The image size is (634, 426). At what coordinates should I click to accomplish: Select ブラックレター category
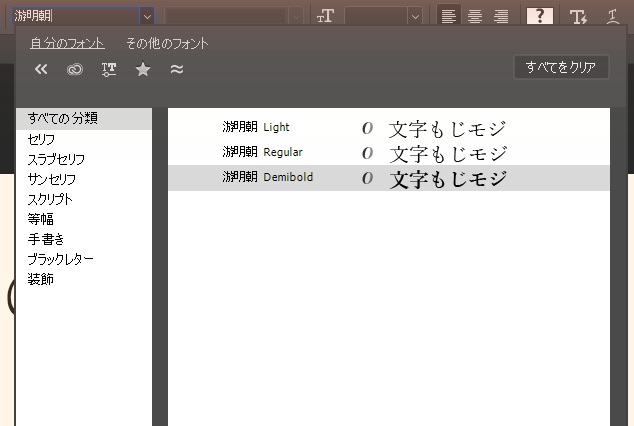click(x=84, y=259)
